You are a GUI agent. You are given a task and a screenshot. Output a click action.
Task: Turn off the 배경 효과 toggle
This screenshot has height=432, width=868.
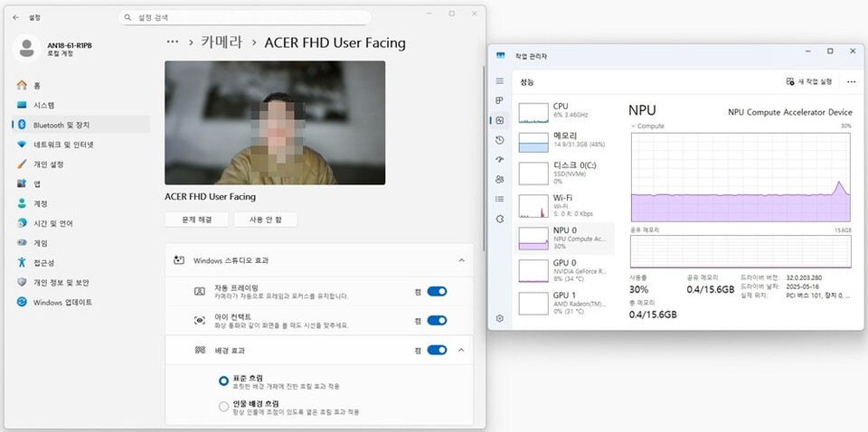click(x=437, y=350)
